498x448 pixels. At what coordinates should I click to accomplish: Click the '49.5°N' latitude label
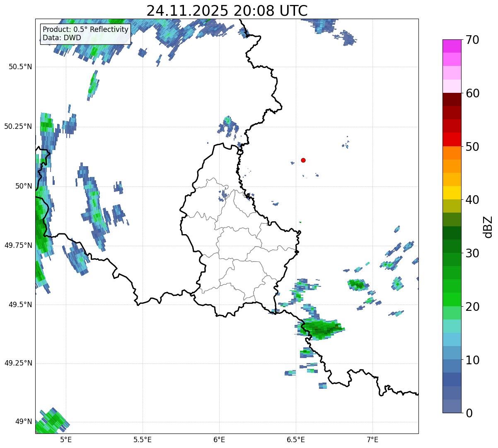pos(20,305)
